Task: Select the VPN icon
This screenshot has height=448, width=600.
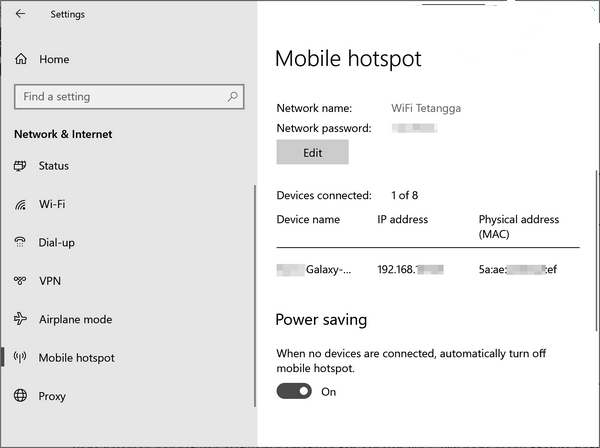Action: (x=20, y=281)
